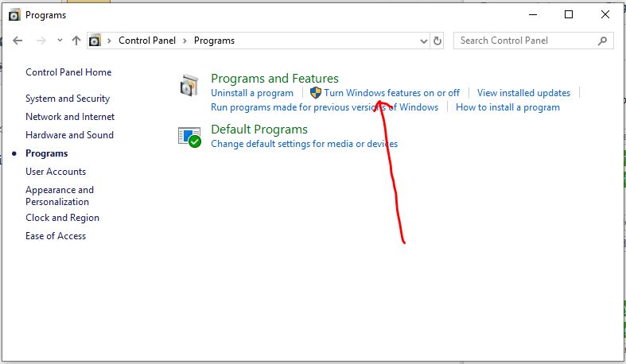Click Change default settings for media or devices
Screen dimensions: 626x364
coord(304,144)
